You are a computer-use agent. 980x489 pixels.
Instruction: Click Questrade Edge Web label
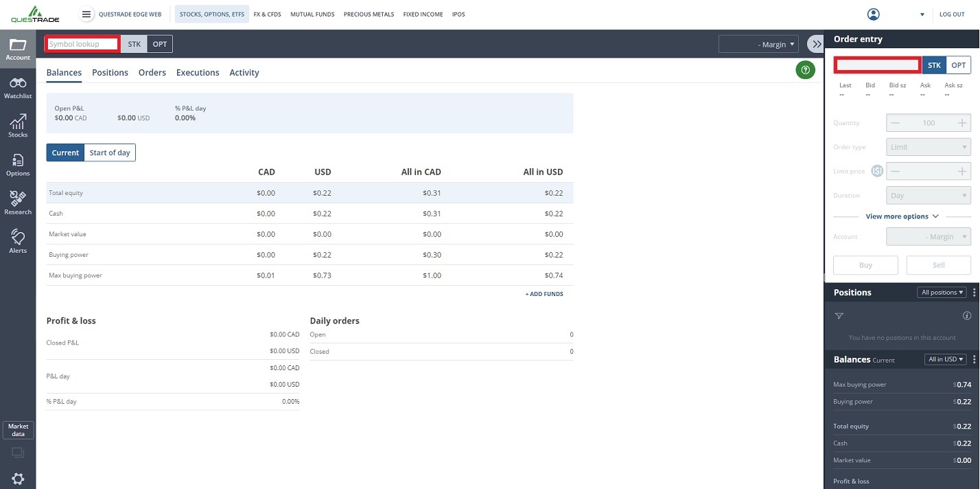(x=130, y=14)
